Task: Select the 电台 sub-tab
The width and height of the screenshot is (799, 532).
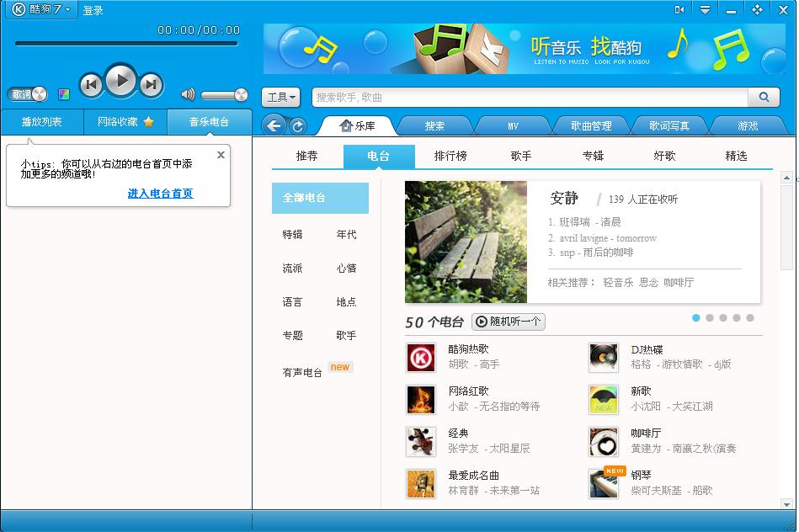Action: click(x=379, y=156)
